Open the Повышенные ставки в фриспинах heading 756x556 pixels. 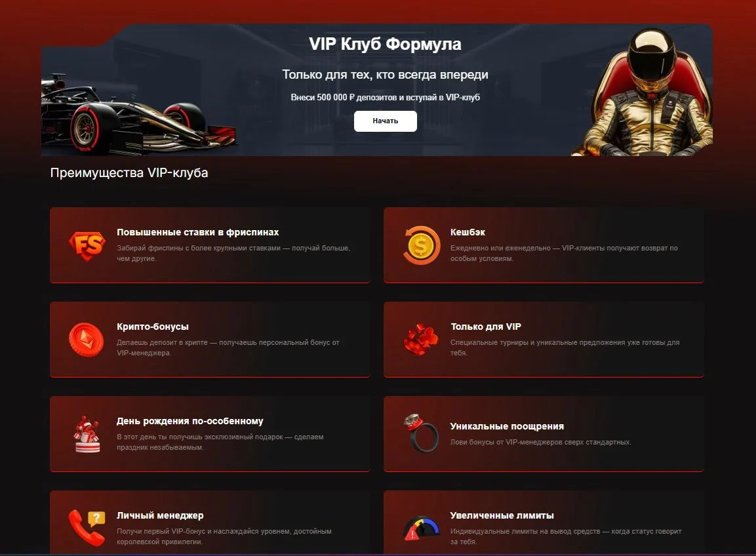click(x=197, y=232)
